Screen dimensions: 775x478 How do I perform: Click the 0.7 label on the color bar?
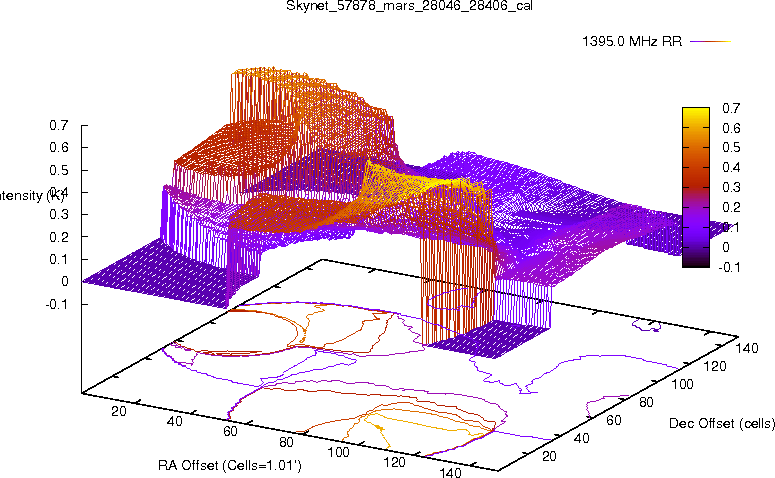731,108
